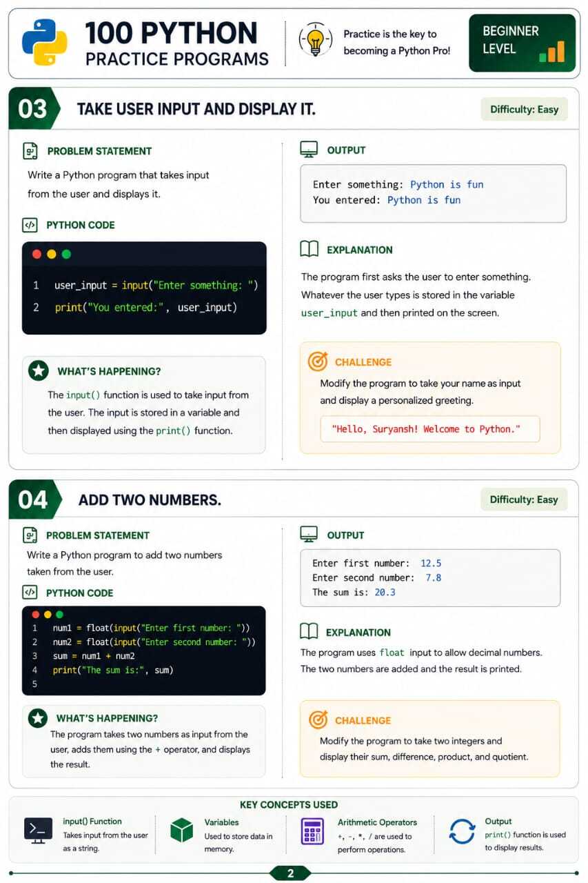
Task: Click the monitor icon beside Output in program 03
Action: coord(309,150)
